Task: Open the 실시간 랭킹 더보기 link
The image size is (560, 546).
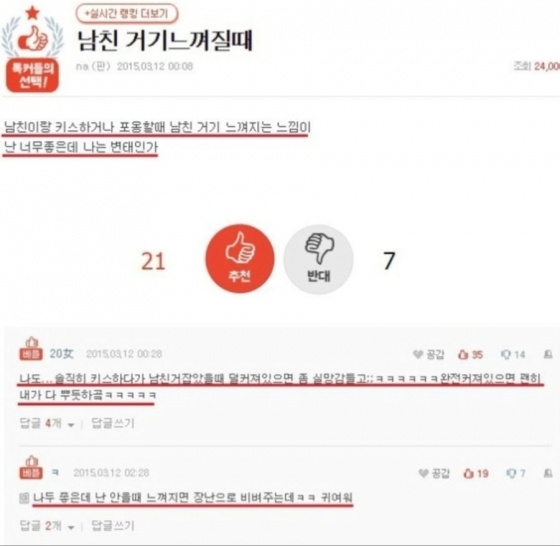Action: [x=127, y=14]
